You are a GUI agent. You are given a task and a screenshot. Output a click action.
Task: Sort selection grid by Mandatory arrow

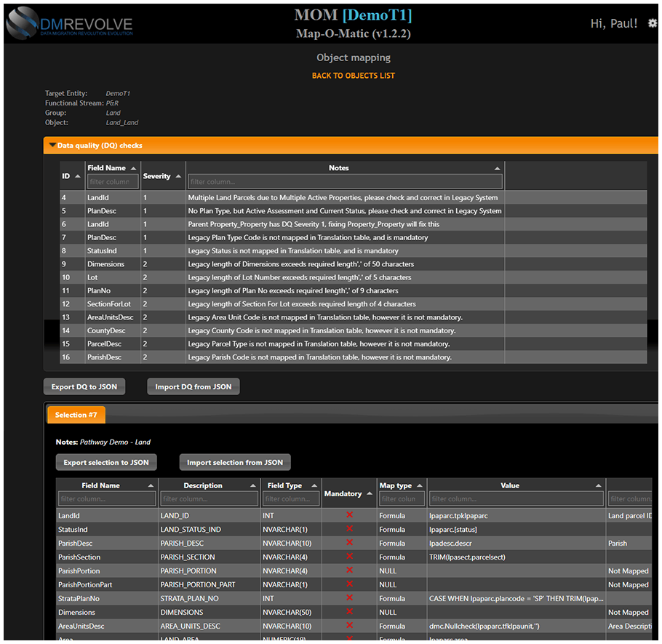pyautogui.click(x=370, y=493)
